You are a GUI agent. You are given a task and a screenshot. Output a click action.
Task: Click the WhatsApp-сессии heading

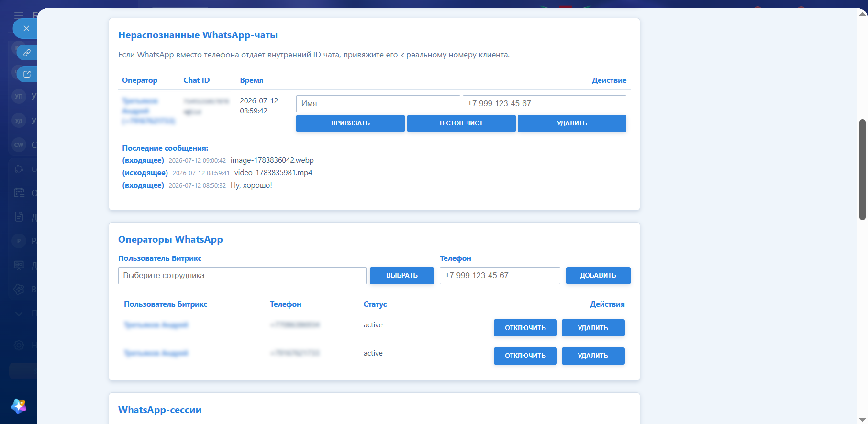click(x=160, y=410)
